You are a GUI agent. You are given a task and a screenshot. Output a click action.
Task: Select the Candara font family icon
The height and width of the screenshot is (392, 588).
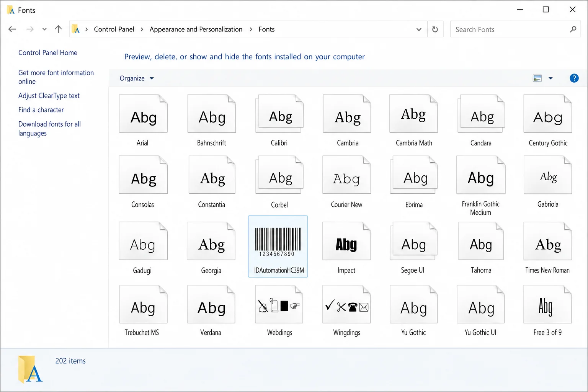pyautogui.click(x=481, y=114)
